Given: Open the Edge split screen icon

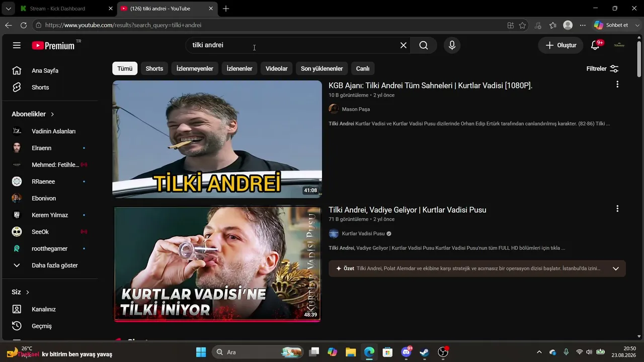Looking at the screenshot, I should click(511, 25).
